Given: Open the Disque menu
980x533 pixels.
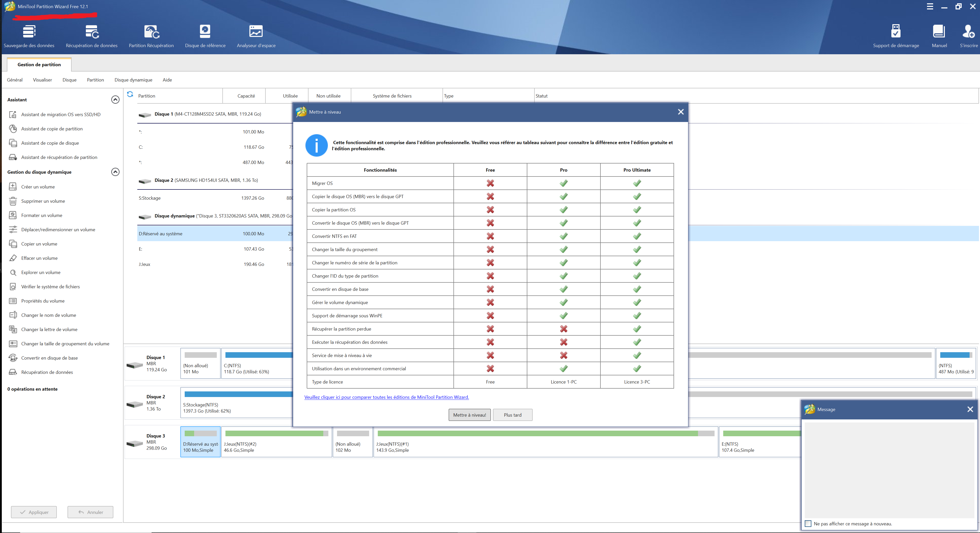Looking at the screenshot, I should (x=70, y=80).
